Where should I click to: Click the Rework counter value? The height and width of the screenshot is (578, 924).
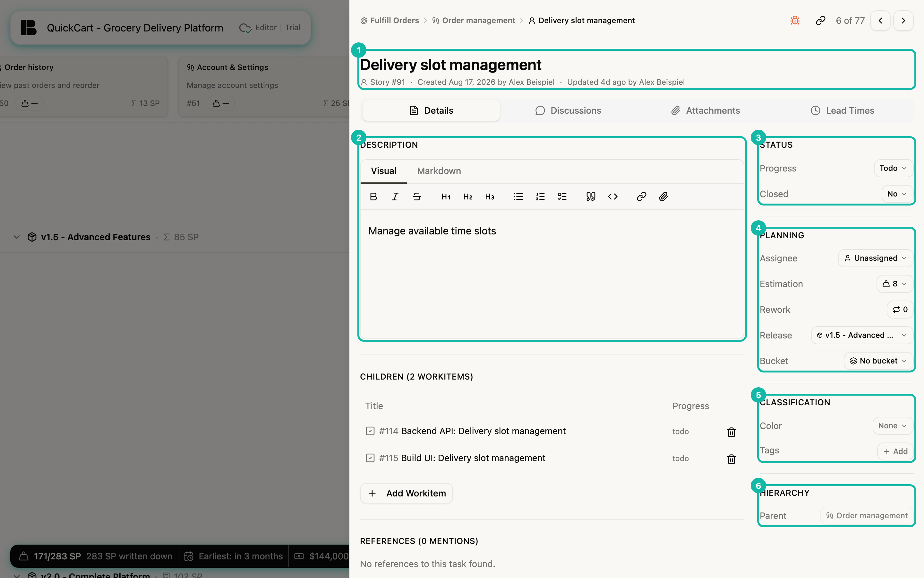(900, 310)
